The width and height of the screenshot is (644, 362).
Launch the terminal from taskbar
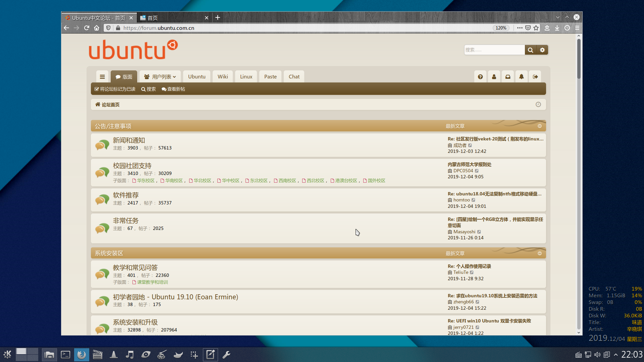tap(65, 355)
